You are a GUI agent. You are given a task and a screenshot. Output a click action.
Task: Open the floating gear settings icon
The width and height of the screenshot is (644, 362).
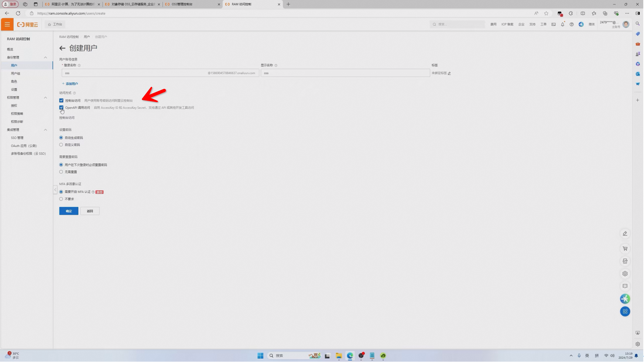click(625, 274)
